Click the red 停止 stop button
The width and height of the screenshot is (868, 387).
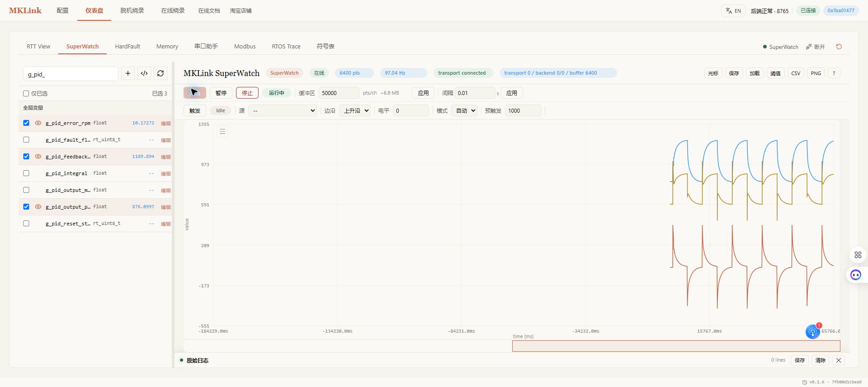(x=247, y=93)
